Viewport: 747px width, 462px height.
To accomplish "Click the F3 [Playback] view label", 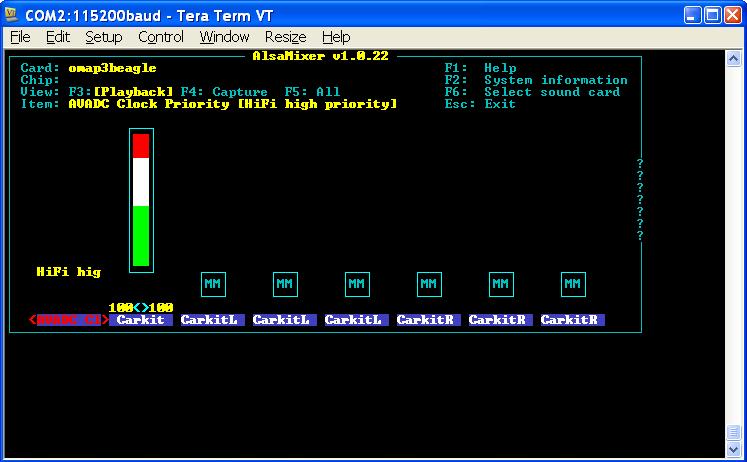I will click(121, 91).
